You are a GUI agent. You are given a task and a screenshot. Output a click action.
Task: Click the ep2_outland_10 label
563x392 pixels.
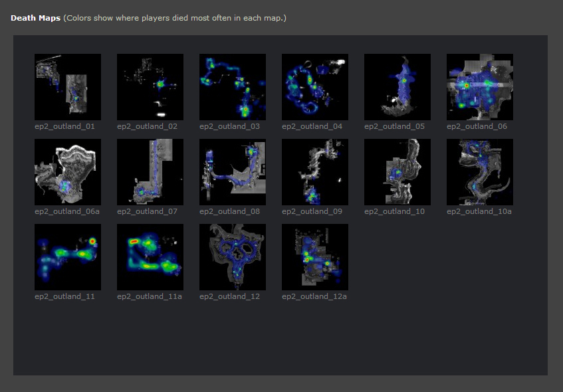pyautogui.click(x=395, y=211)
